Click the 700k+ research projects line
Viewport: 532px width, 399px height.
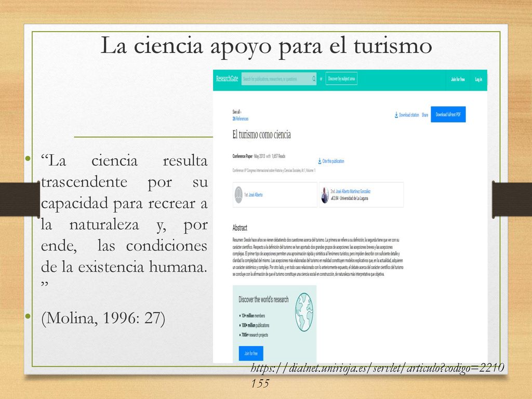point(255,335)
